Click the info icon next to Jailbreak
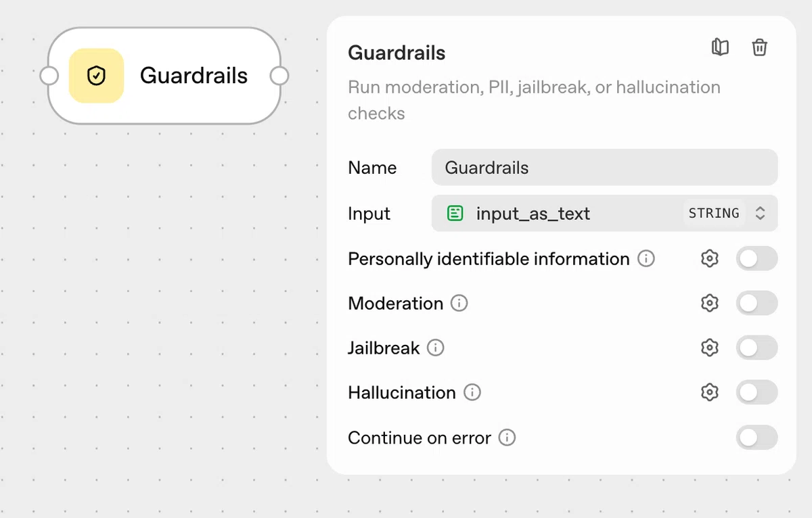Viewport: 812px width, 518px height. tap(436, 348)
